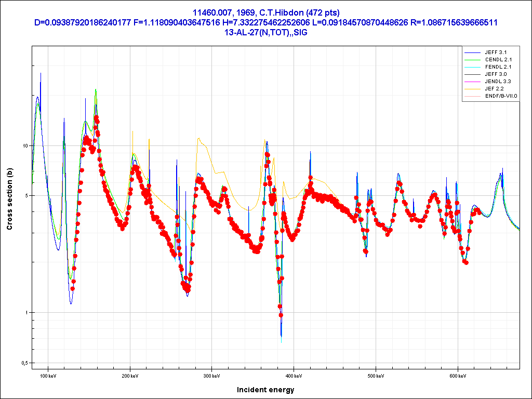Select the JEFF 3.0 legend entry

click(x=495, y=74)
